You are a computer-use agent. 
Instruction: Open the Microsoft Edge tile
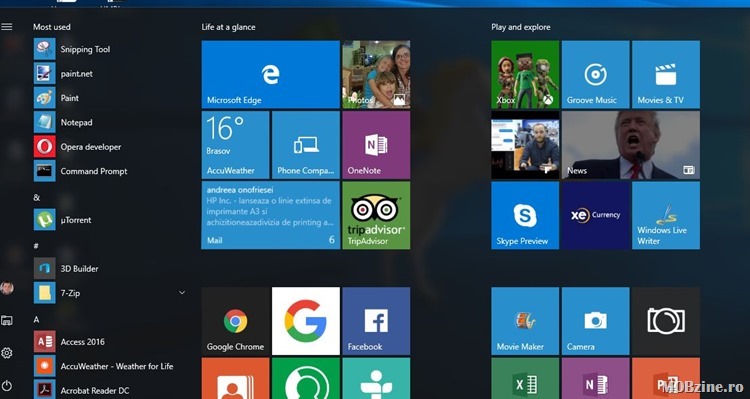click(x=271, y=74)
